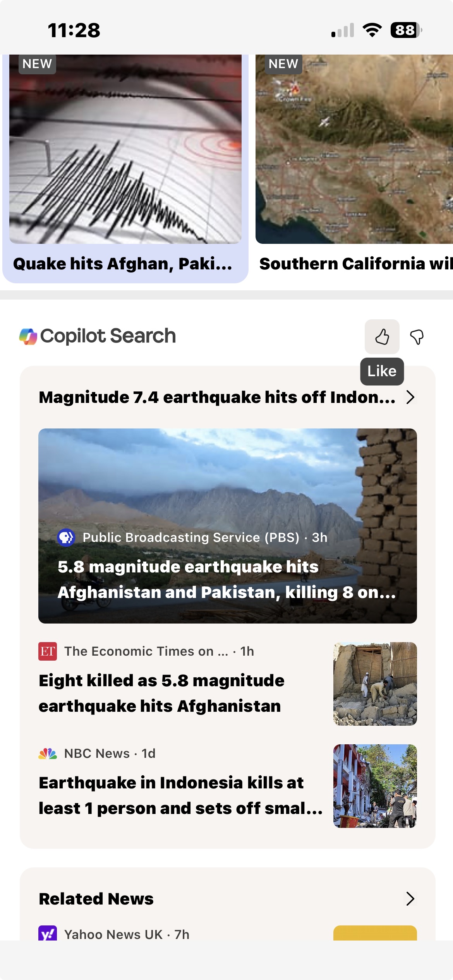Viewport: 453px width, 980px height.
Task: Open Earthquake in Indonesia kills headline
Action: [x=180, y=795]
